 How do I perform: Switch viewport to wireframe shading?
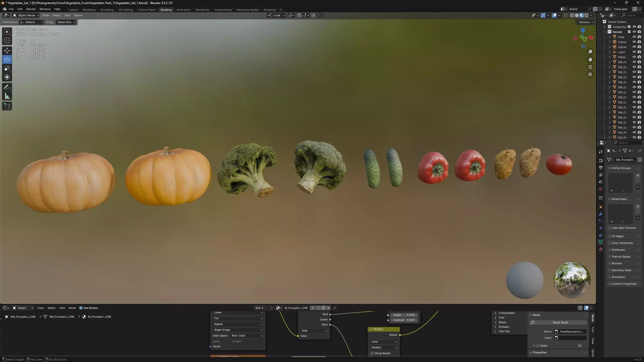[x=572, y=15]
